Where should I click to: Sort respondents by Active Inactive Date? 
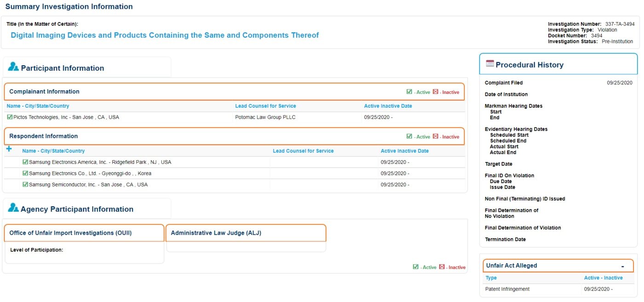tap(405, 151)
